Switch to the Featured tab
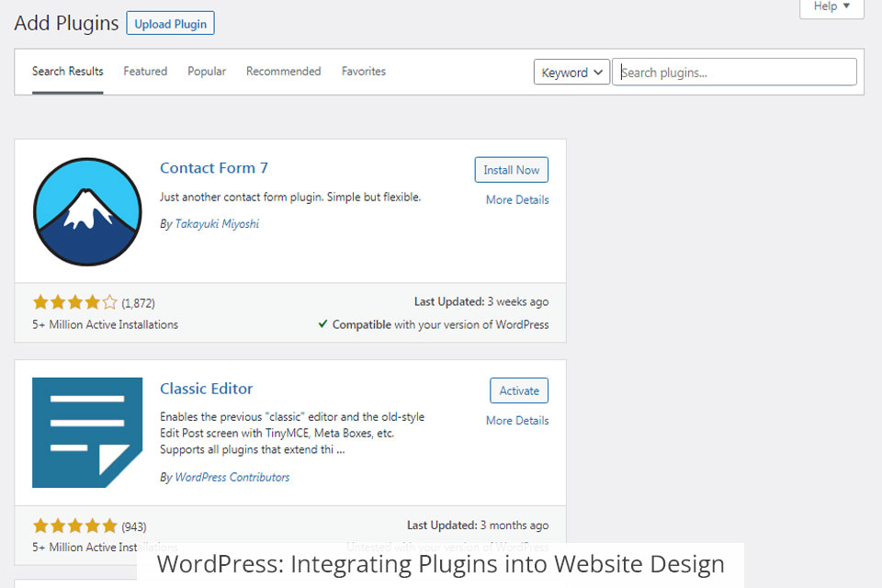Viewport: 882px width, 588px height. point(145,72)
